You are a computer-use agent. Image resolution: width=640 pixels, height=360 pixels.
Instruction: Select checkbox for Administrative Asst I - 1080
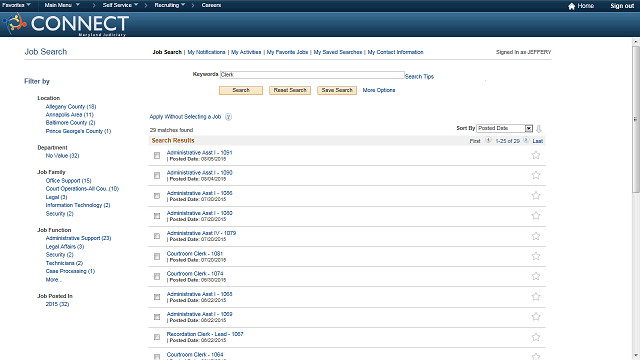pos(157,216)
